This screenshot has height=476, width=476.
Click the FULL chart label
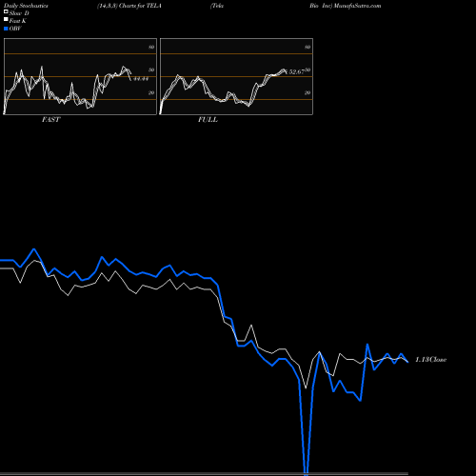click(208, 119)
